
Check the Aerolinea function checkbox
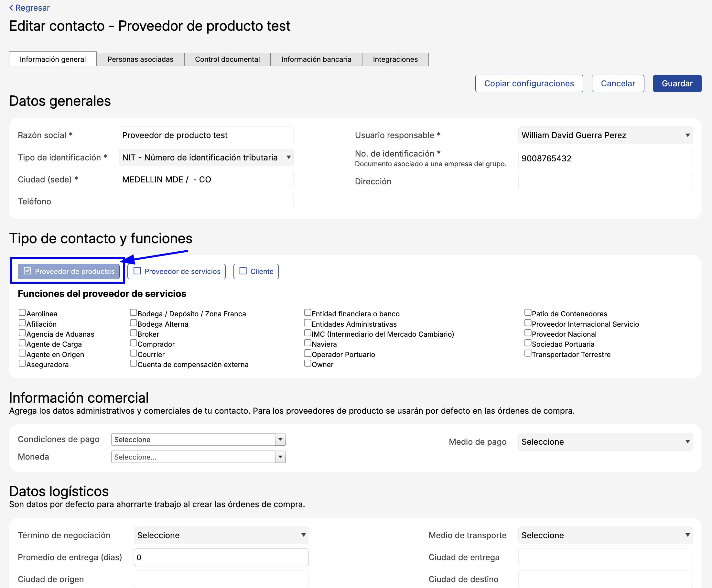22,312
